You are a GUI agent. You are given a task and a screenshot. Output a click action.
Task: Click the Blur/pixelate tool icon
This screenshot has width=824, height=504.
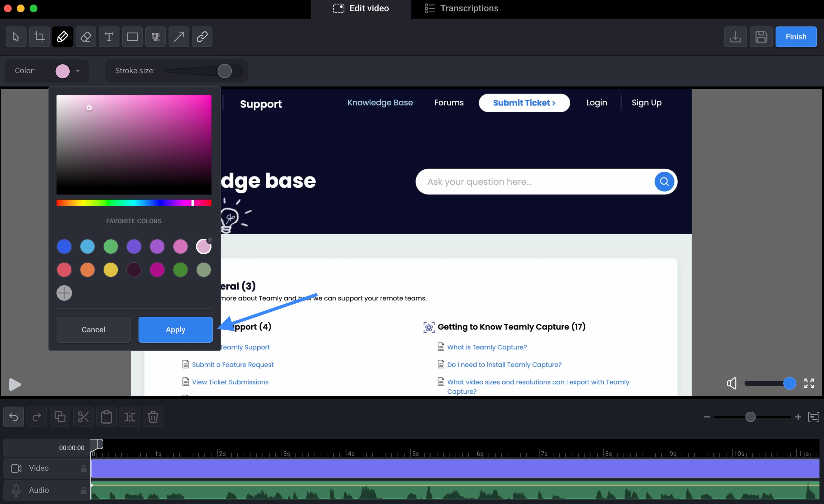tap(155, 37)
